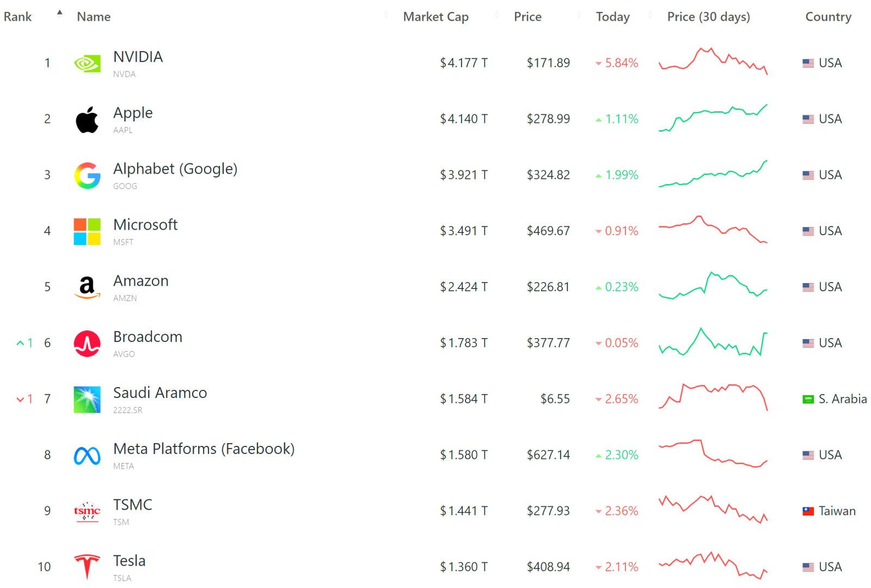Click the red Broadcom pulse logo
The image size is (871, 588).
pos(87,343)
